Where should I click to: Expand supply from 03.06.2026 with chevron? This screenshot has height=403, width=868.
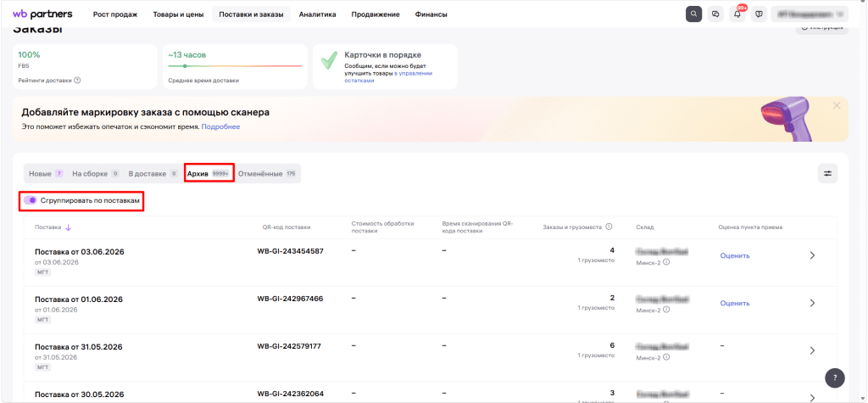coord(812,255)
